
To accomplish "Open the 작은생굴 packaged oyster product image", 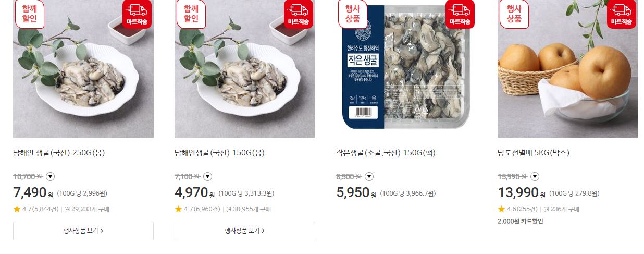I will [x=406, y=69].
